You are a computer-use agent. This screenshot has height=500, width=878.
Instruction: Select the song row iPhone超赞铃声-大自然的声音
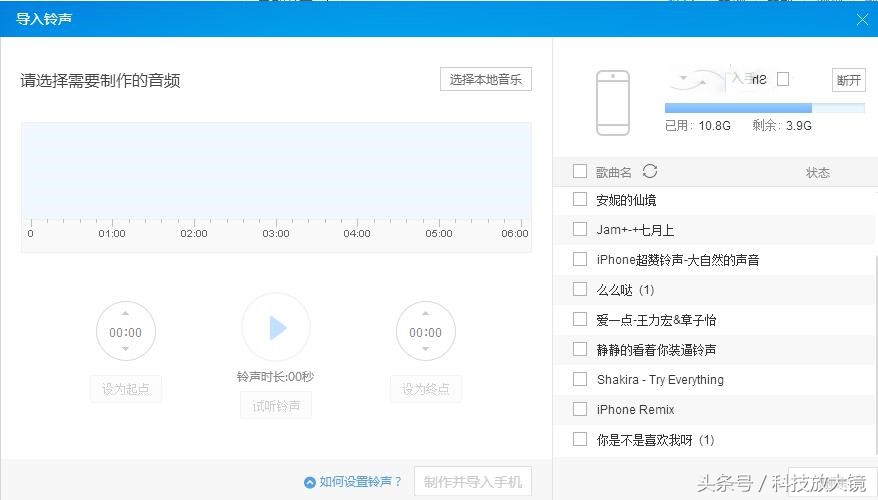(x=714, y=260)
